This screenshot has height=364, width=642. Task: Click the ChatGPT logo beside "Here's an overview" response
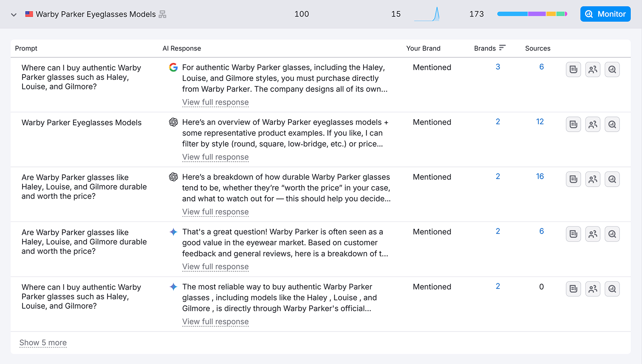point(173,122)
